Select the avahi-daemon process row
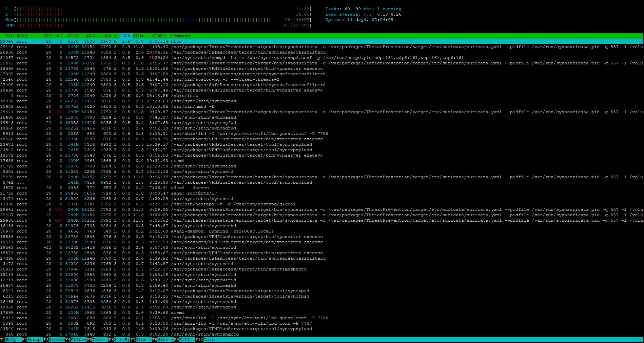644x343 pixels. [222, 231]
